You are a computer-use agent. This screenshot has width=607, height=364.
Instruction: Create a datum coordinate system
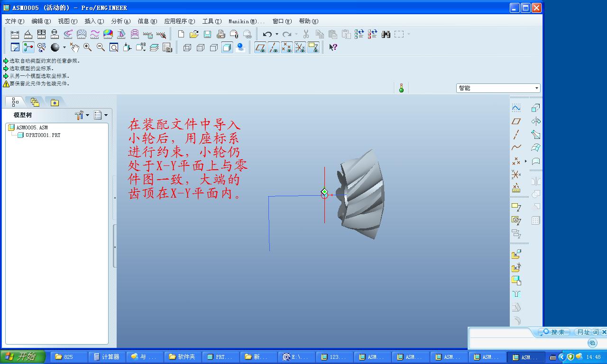point(516,174)
